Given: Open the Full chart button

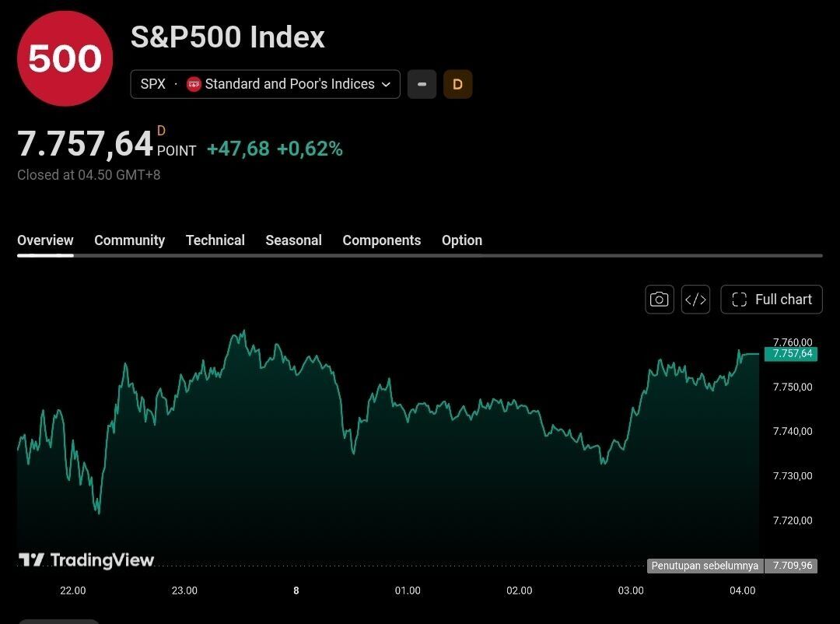Looking at the screenshot, I should point(772,299).
